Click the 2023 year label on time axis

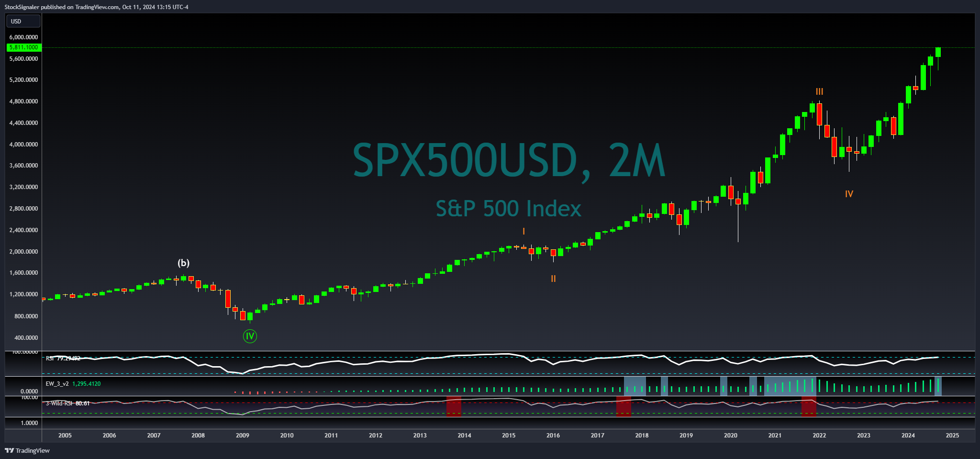864,436
